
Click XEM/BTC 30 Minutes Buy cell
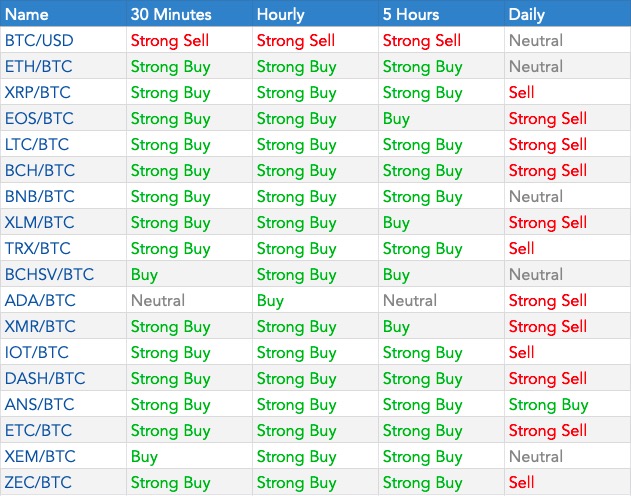click(x=144, y=456)
